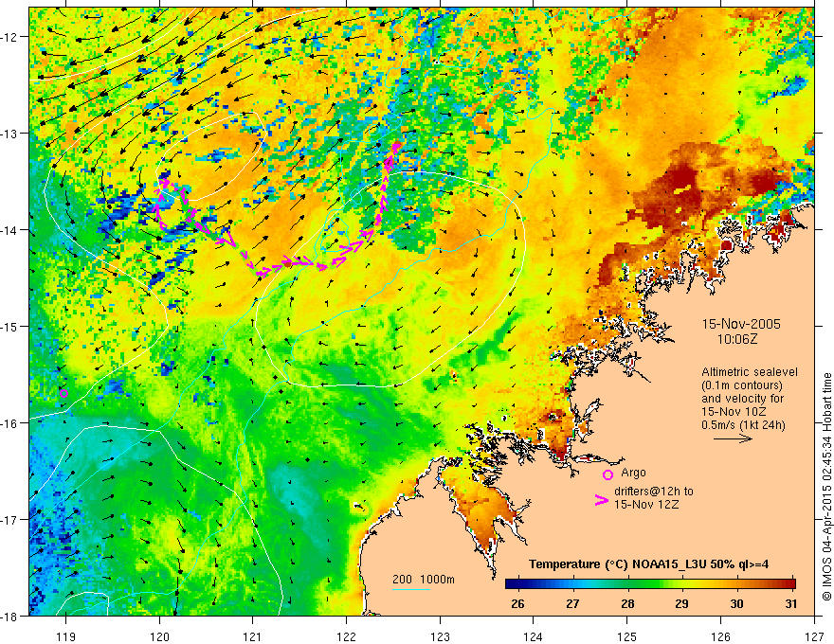Click the '122' longitude axis label

[x=346, y=636]
